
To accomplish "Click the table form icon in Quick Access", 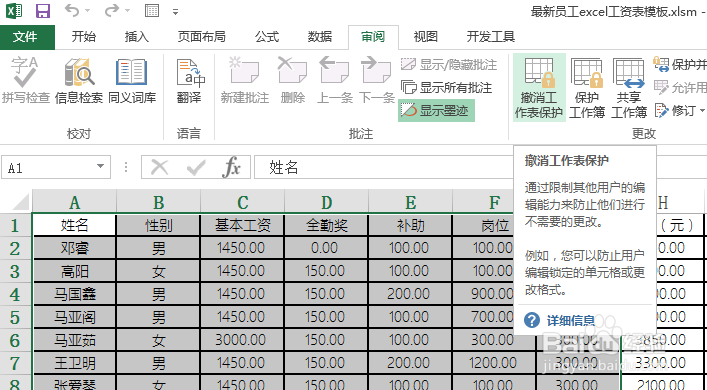I will pyautogui.click(x=152, y=10).
